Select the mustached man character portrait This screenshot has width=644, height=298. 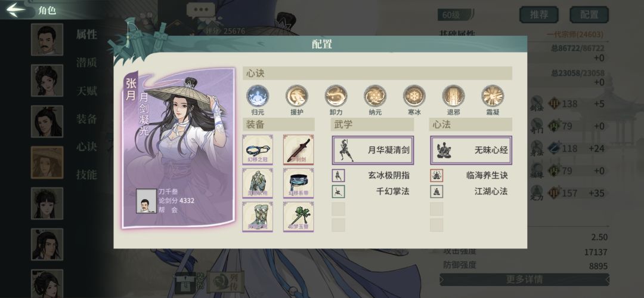click(47, 39)
